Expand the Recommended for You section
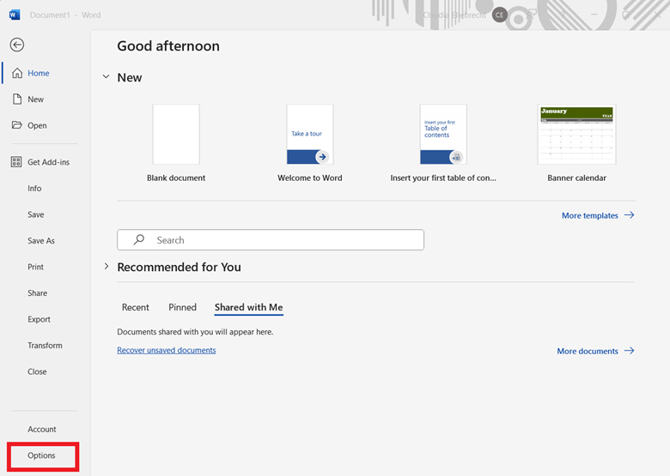This screenshot has height=476, width=670. coord(106,267)
